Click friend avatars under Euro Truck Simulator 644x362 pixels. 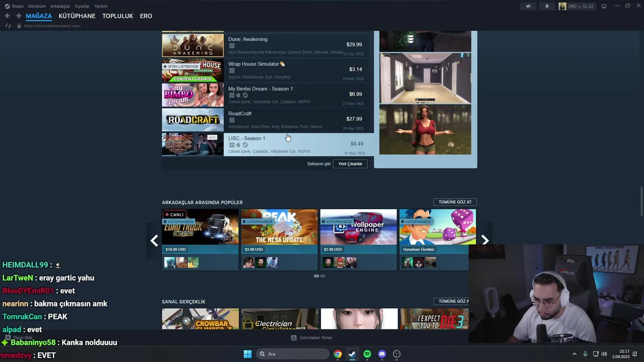(182, 262)
